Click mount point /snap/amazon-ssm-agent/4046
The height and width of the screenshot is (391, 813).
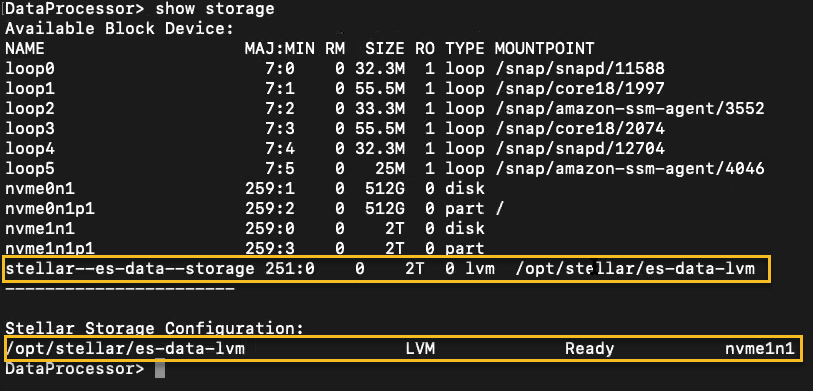(x=629, y=169)
